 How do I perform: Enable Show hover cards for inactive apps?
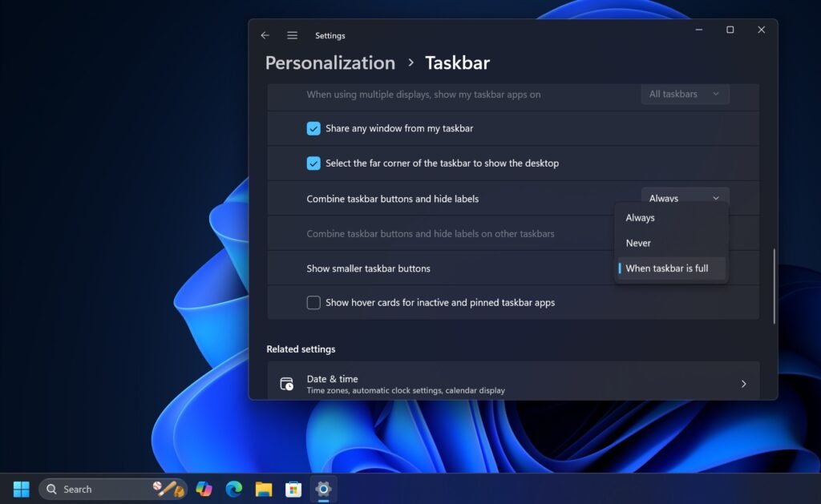click(313, 303)
